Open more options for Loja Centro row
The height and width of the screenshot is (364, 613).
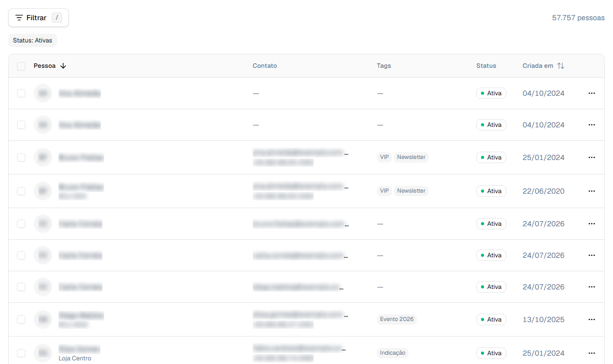coord(591,353)
